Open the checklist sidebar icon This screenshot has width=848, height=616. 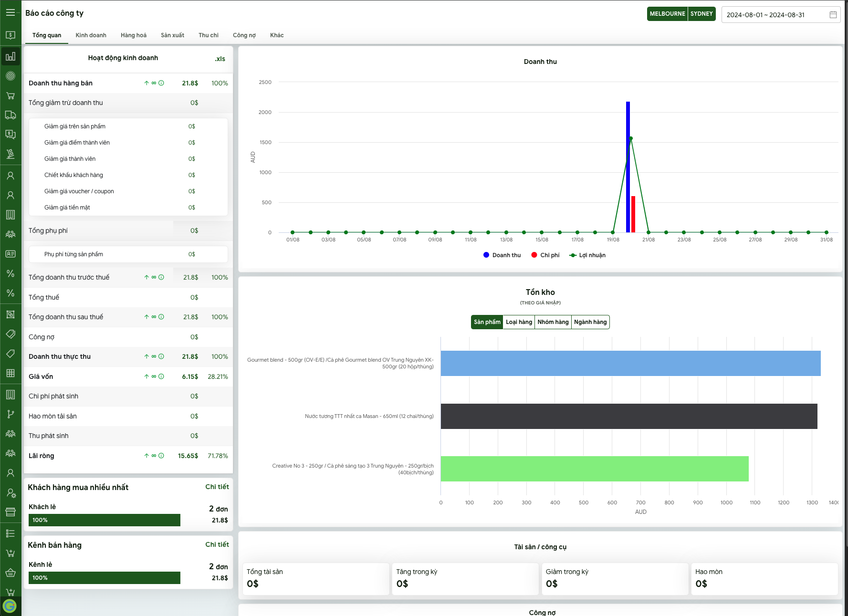point(10,533)
